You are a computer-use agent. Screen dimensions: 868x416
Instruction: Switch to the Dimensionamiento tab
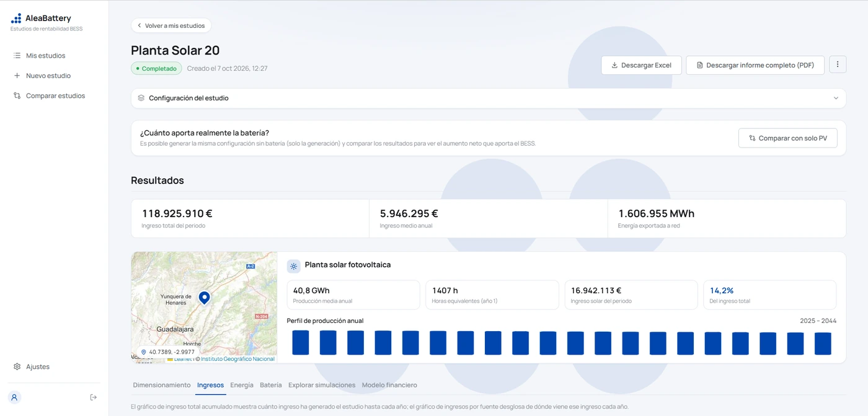pos(162,385)
